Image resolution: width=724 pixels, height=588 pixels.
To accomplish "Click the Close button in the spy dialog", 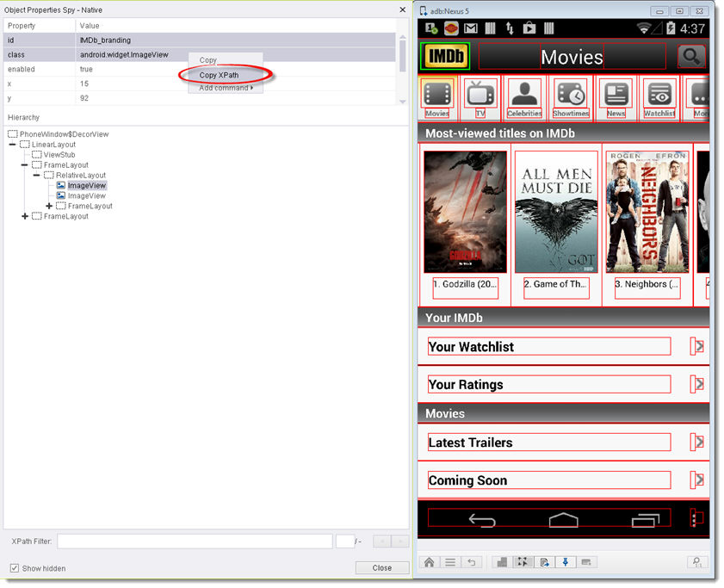I will [x=382, y=568].
